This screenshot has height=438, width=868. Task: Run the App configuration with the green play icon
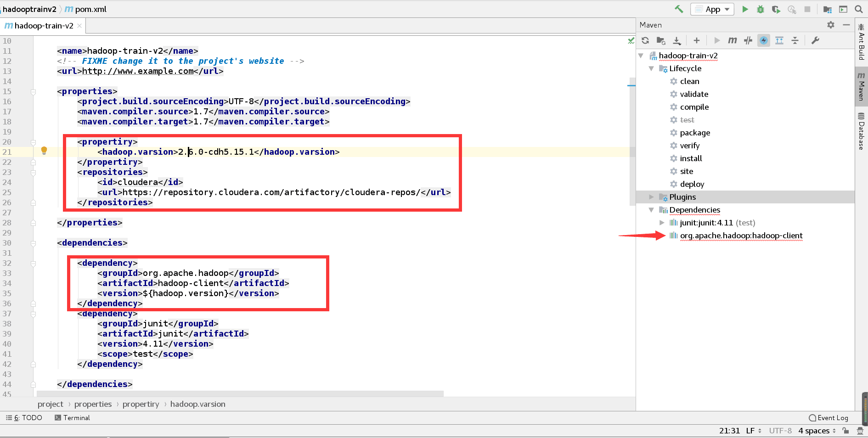[x=745, y=9]
